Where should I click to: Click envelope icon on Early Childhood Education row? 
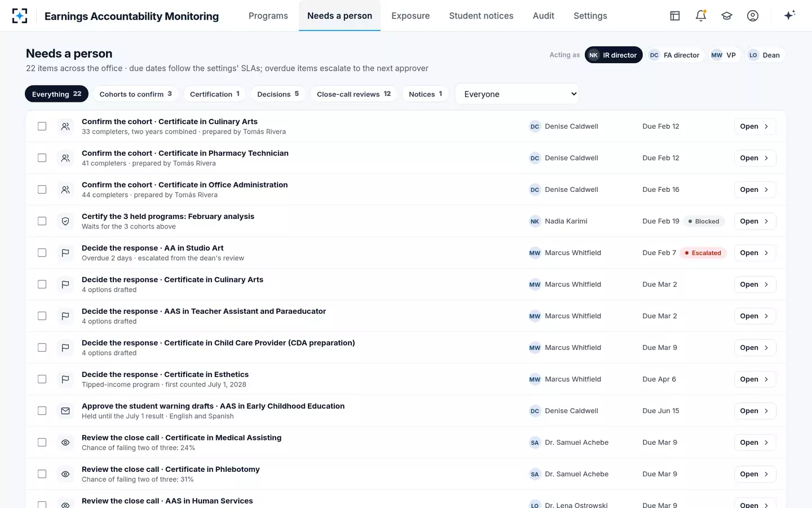point(65,411)
